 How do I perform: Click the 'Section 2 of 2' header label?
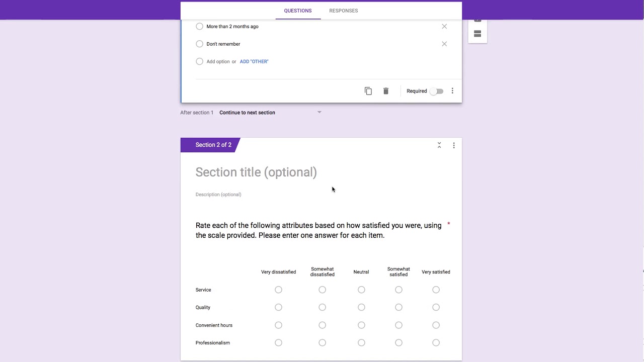(213, 145)
